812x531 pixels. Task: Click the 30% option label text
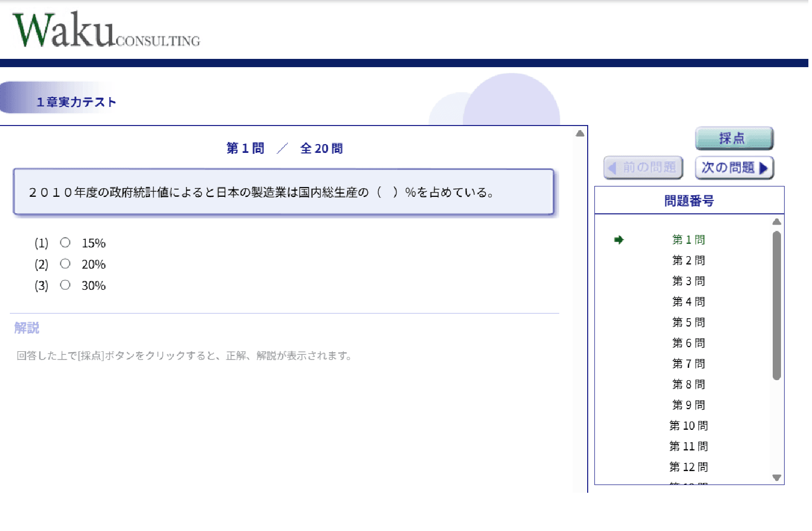(x=94, y=286)
